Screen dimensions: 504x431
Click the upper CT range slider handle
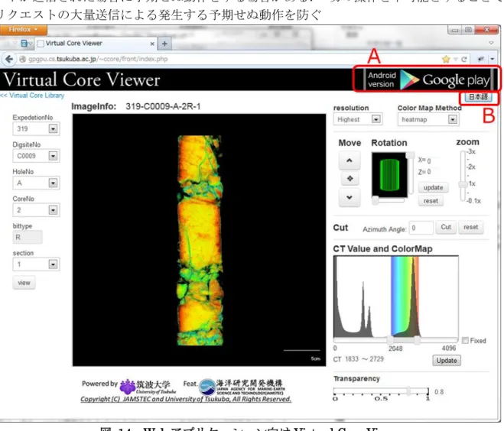point(417,340)
